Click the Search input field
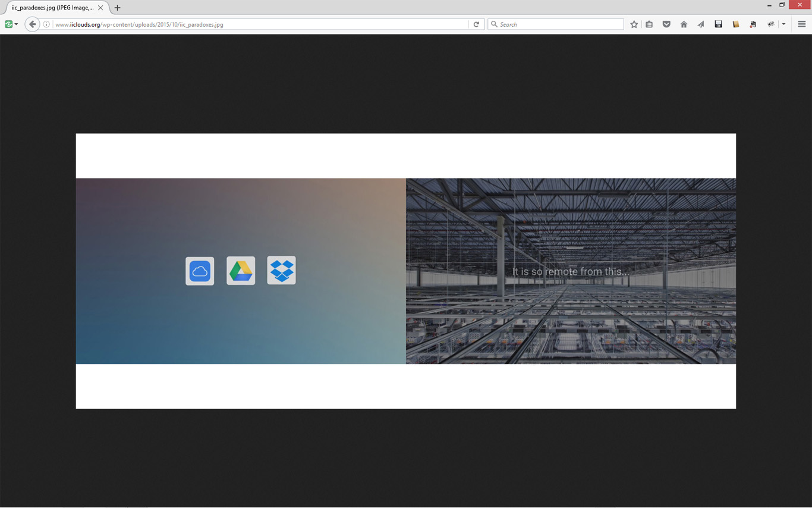 [556, 24]
